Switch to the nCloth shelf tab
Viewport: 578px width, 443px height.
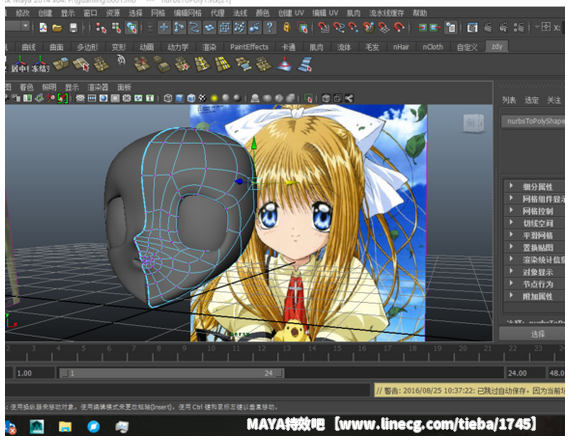[x=433, y=47]
